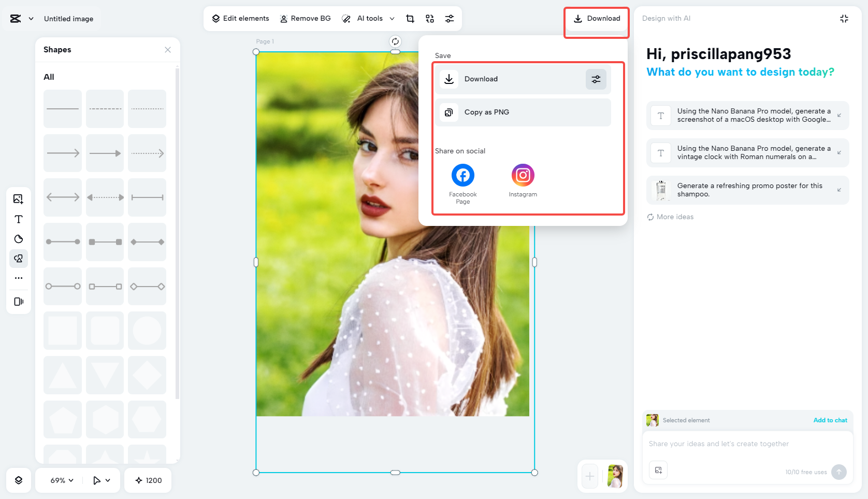The width and height of the screenshot is (868, 499).
Task: Open the Adjust settings icon in the toolbar
Action: click(x=449, y=18)
